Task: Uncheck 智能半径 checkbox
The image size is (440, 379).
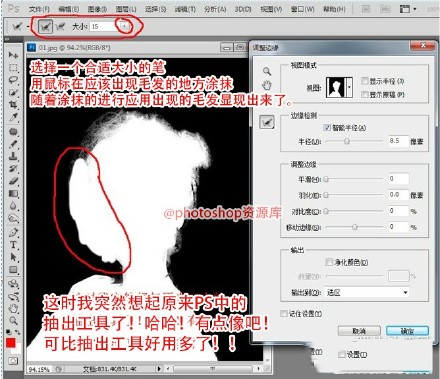Action: 327,127
